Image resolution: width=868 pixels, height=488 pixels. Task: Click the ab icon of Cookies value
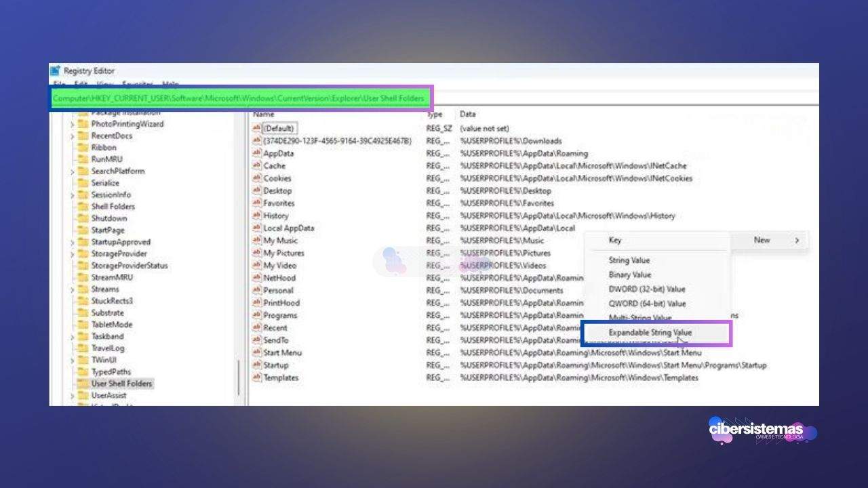256,178
